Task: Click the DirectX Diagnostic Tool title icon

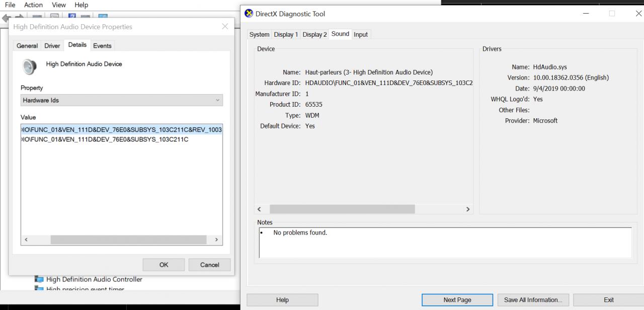Action: coord(249,14)
